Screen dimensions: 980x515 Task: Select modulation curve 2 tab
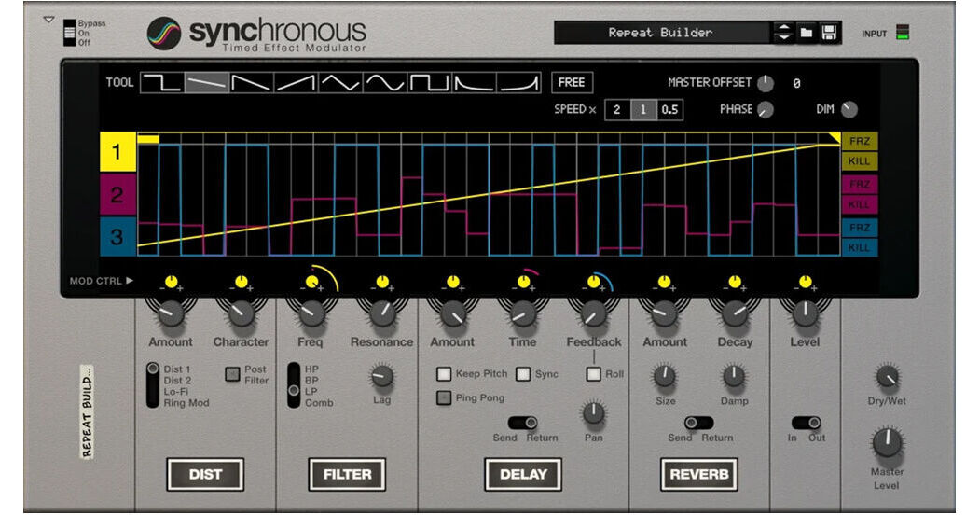(117, 195)
